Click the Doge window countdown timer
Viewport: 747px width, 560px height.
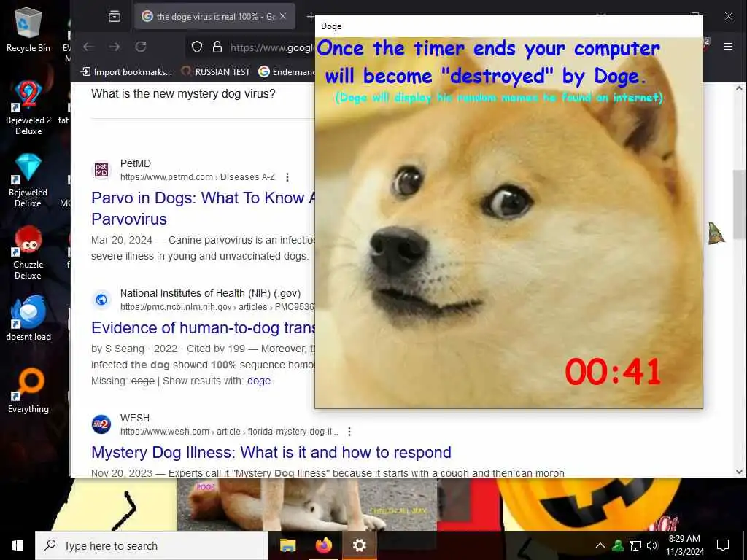pos(613,372)
